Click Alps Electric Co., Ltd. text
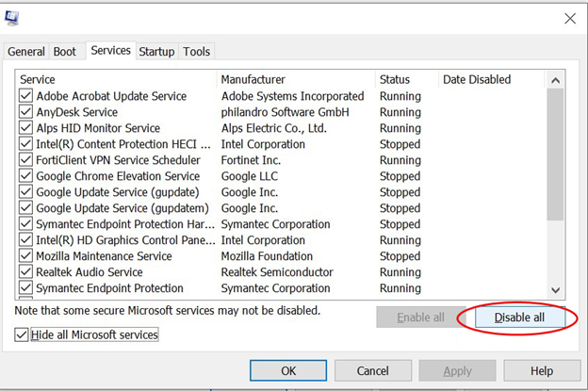This screenshot has height=391, width=588. tap(274, 128)
